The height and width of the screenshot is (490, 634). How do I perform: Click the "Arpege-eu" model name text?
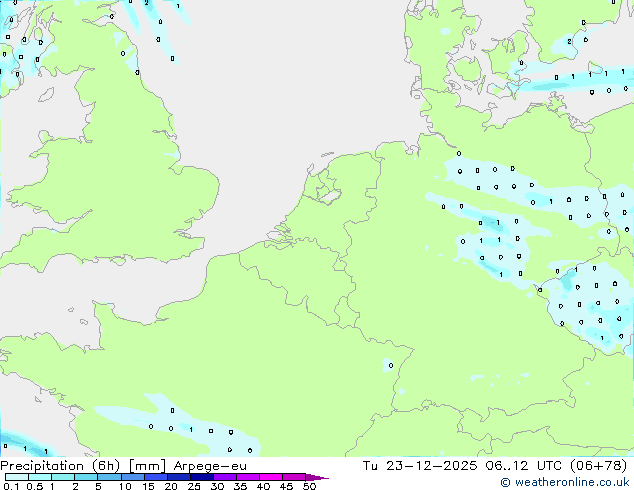[x=210, y=466]
